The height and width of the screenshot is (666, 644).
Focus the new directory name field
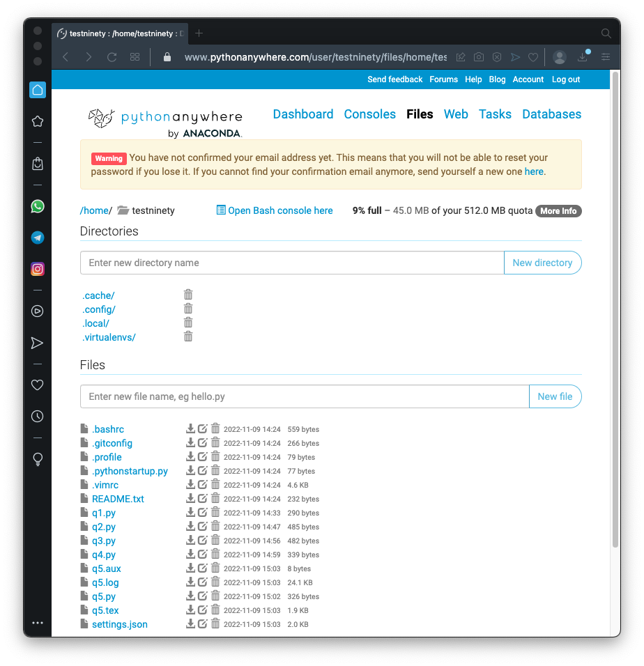point(292,263)
